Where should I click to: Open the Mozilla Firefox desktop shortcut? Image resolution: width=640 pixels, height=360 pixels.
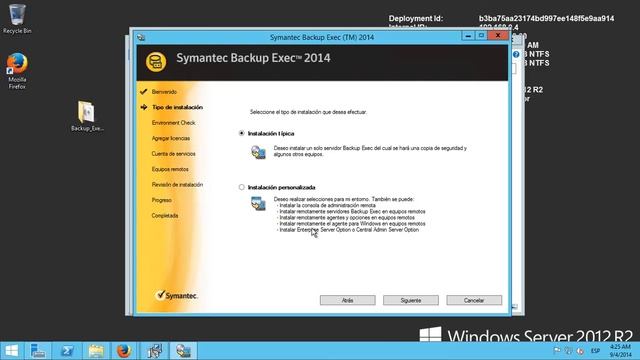point(17,71)
